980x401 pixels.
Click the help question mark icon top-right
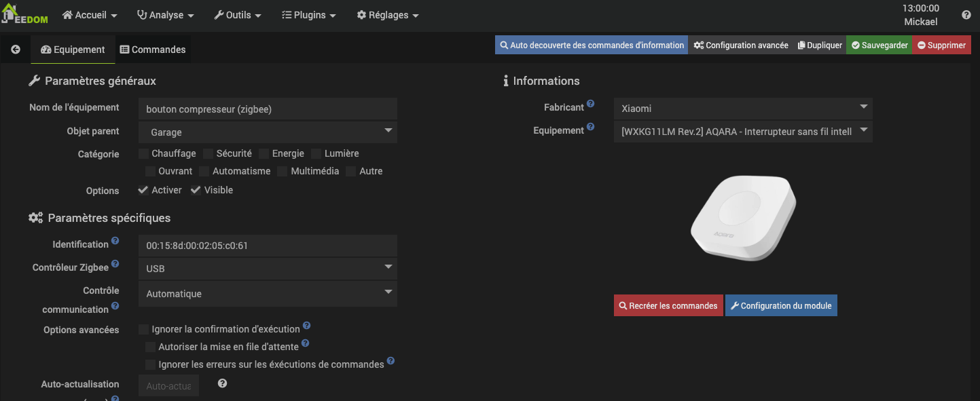pyautogui.click(x=966, y=15)
